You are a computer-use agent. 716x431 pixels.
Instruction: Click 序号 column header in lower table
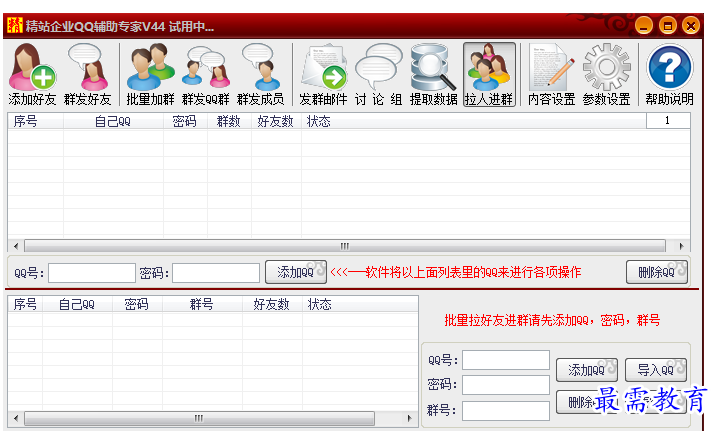coord(25,304)
